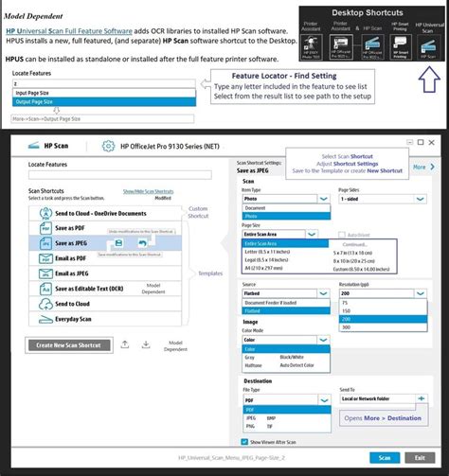Screen dimensions: 449x476
Task: Click the Save as JPEG file icon
Action: (x=45, y=243)
